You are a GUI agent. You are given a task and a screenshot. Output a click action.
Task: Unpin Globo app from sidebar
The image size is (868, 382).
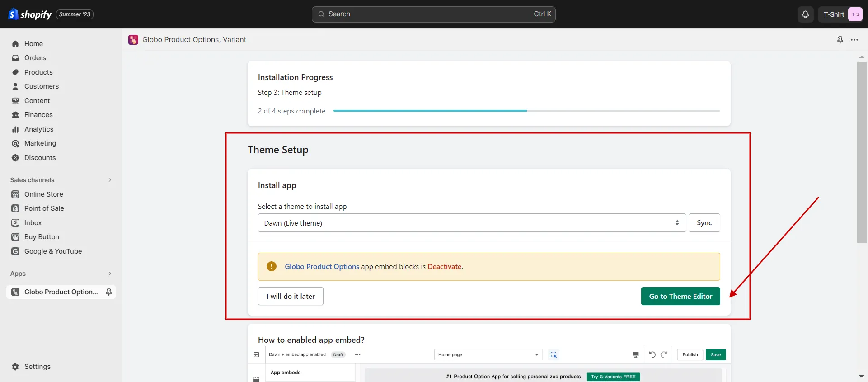[109, 292]
